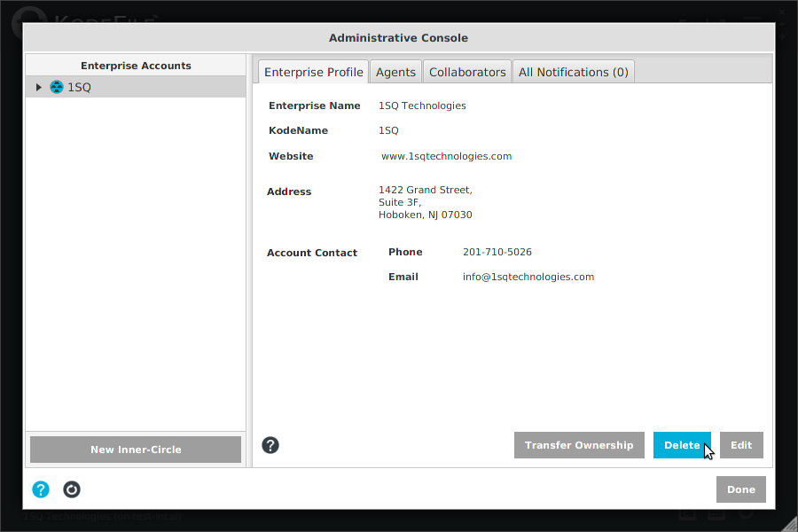
Task: Click the refresh icon beside blue help
Action: coord(72,489)
